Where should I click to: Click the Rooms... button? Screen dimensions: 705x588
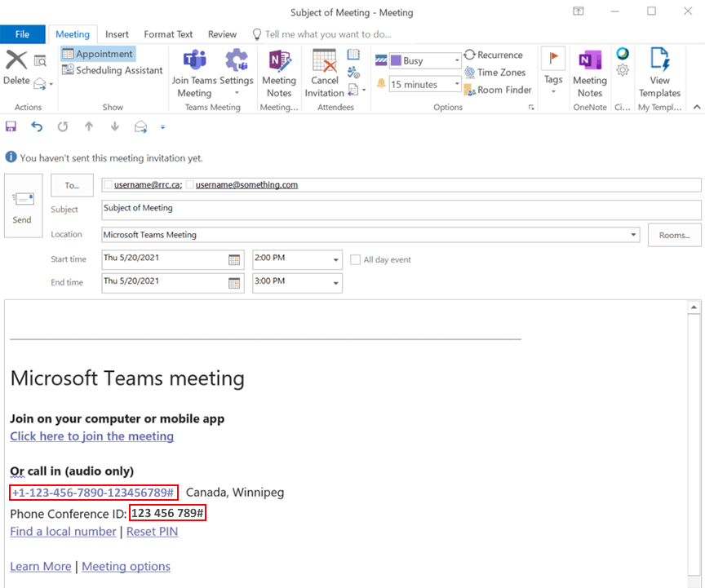(x=674, y=235)
